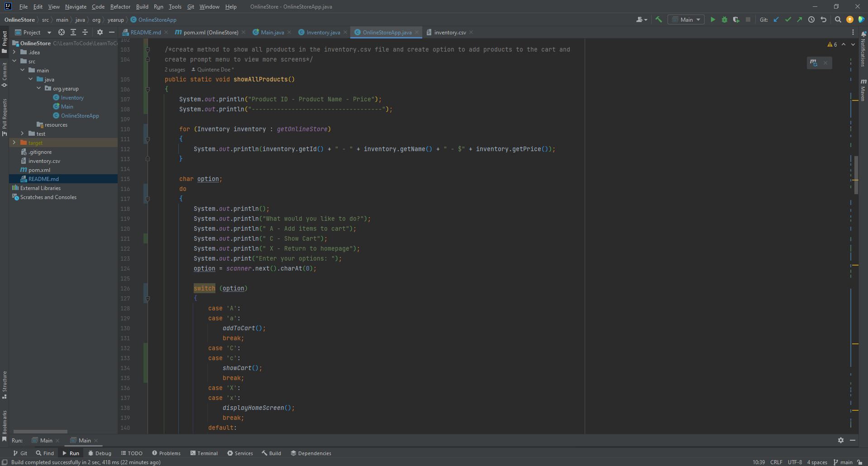
Task: Minimize the Run tool window
Action: pos(853,440)
